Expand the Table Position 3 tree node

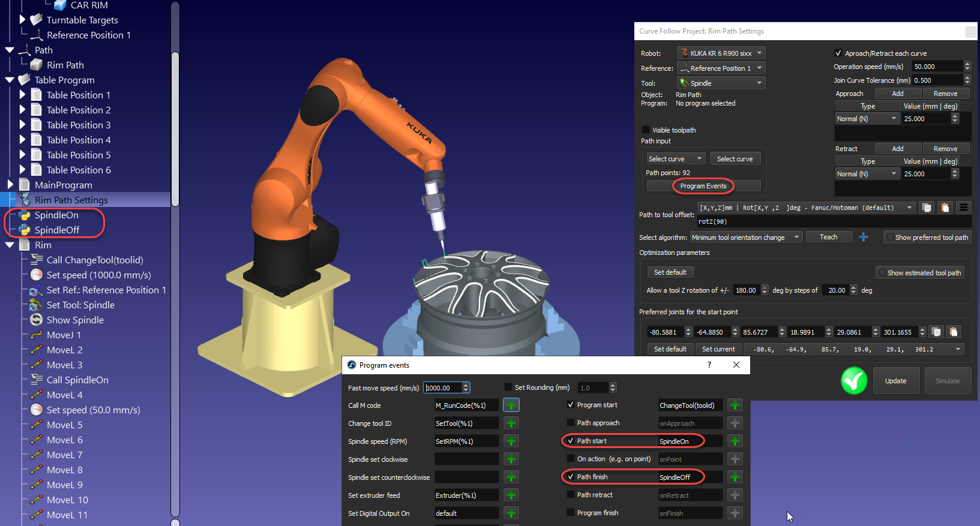click(x=22, y=125)
